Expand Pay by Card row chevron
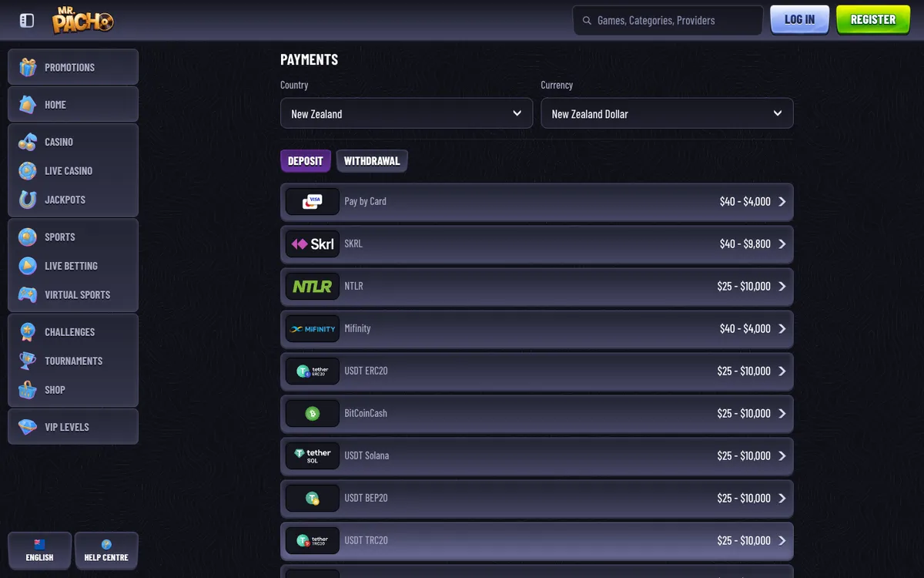Image resolution: width=924 pixels, height=578 pixels. pyautogui.click(x=782, y=201)
